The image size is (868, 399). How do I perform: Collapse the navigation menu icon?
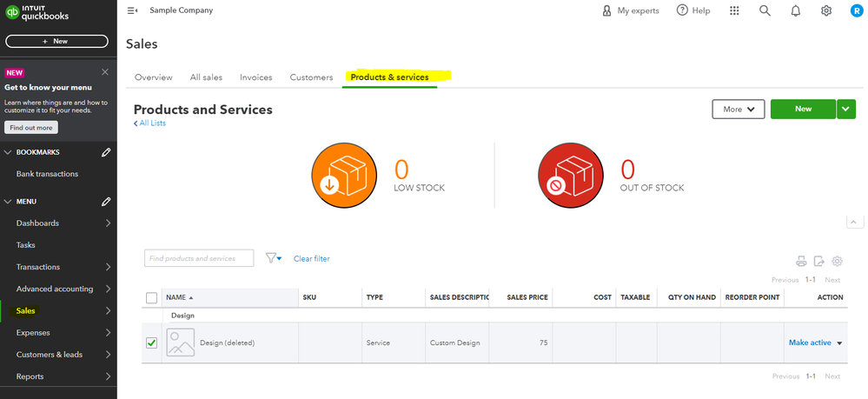click(132, 10)
